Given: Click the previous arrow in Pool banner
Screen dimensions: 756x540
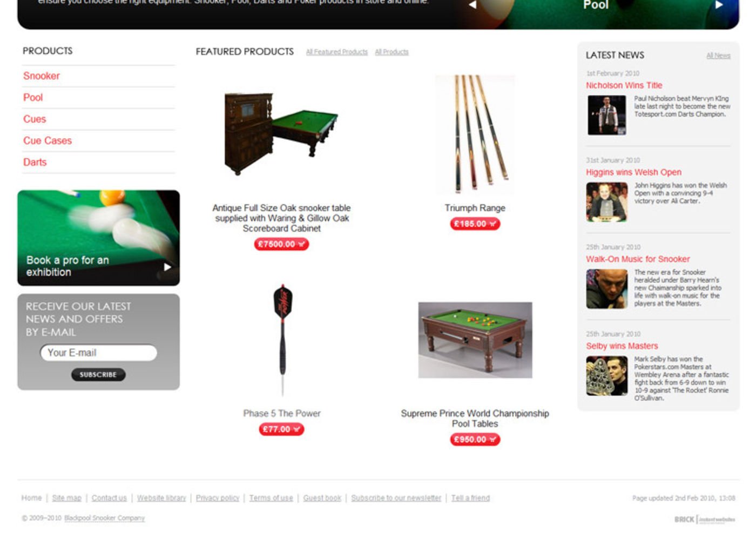Looking at the screenshot, I should 473,5.
